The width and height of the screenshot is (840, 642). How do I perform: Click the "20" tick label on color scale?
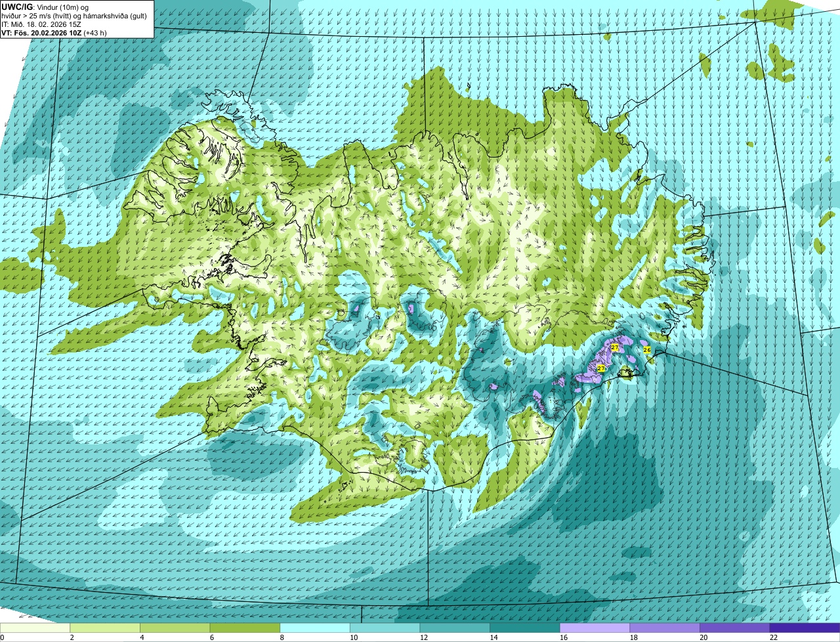point(703,637)
